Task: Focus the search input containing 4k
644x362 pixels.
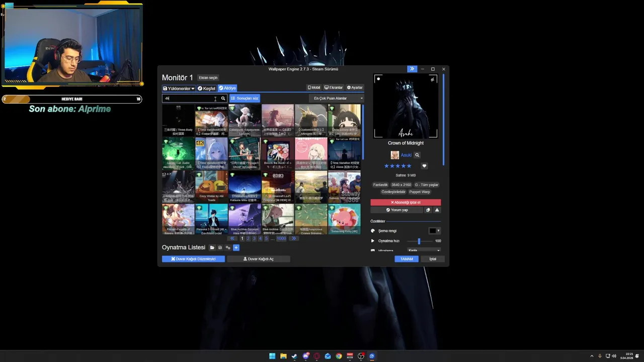Action: 191,99
